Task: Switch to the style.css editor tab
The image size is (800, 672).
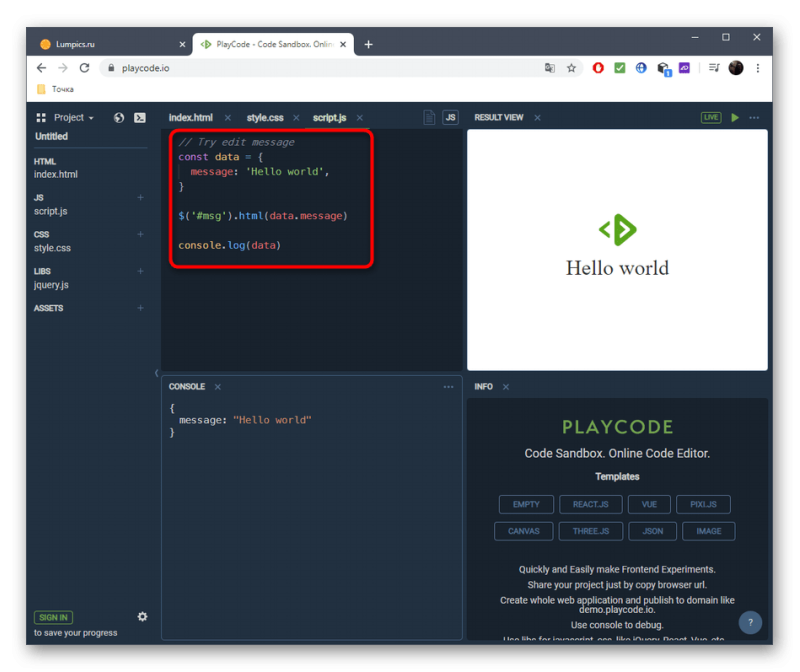Action: point(265,118)
